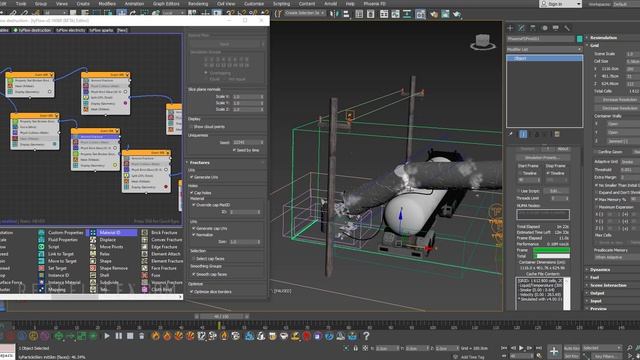
Task: Toggle the Generate UVs checkbox
Action: coord(192,177)
